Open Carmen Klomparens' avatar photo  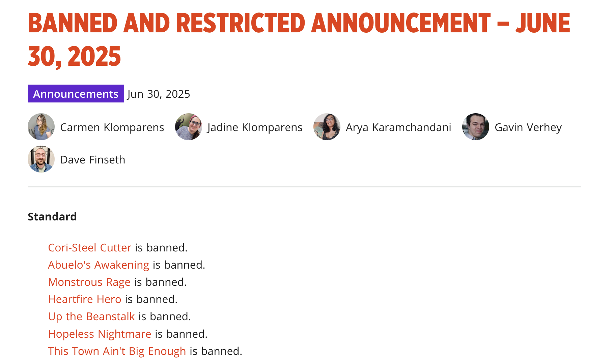(x=41, y=127)
